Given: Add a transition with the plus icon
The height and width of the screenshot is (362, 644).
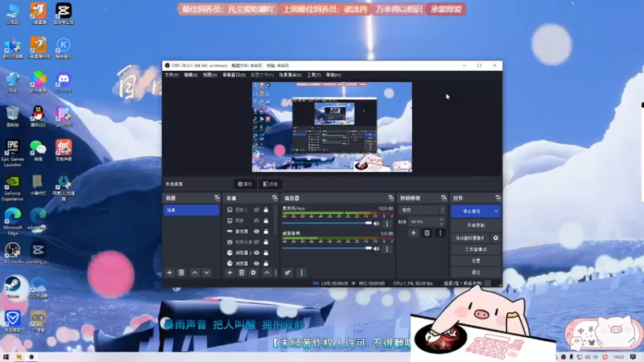Looking at the screenshot, I should click(x=414, y=233).
